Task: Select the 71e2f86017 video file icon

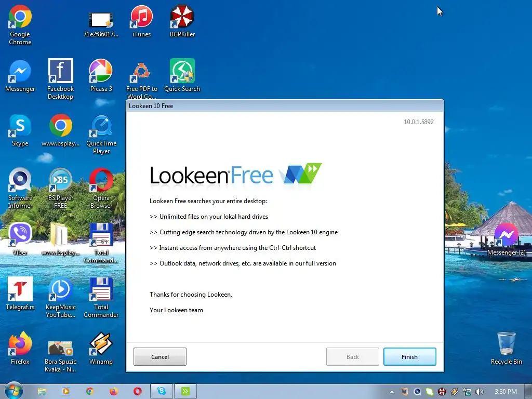Action: coord(101,24)
